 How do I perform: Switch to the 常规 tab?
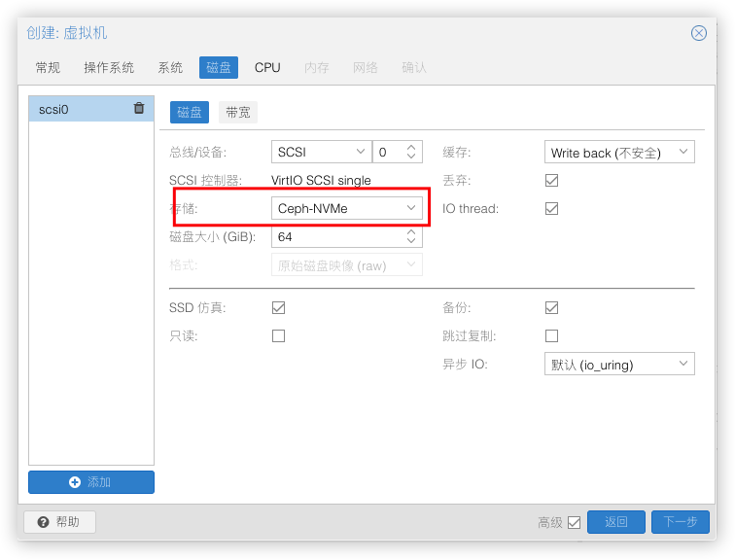point(48,67)
